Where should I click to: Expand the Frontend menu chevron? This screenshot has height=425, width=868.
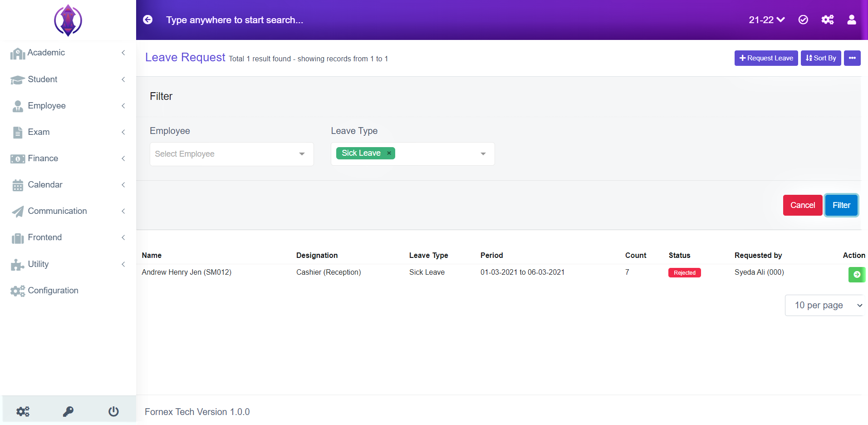(123, 237)
